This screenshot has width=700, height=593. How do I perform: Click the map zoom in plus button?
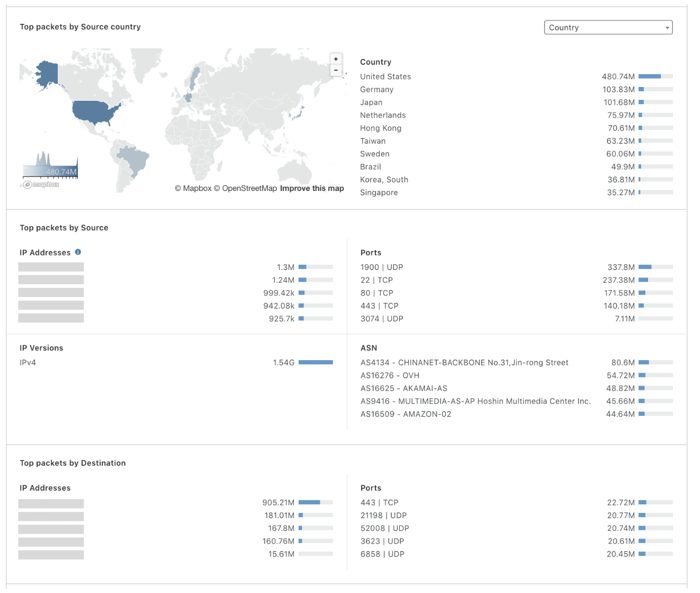[x=336, y=59]
